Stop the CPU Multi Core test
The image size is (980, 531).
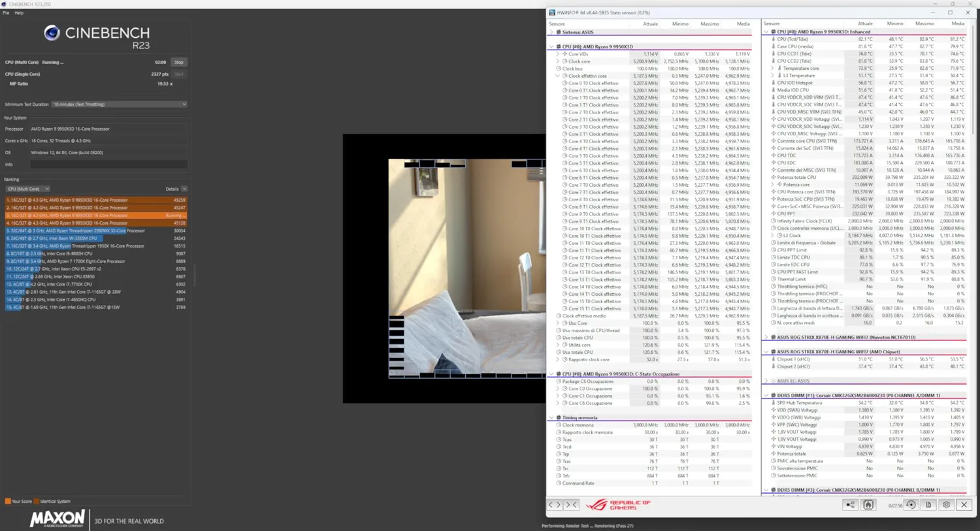coord(179,62)
